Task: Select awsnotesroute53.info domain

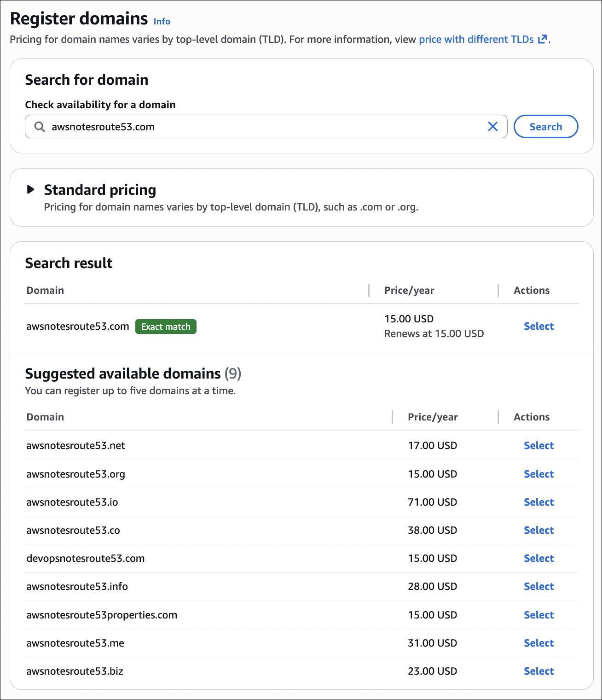Action: (x=538, y=587)
